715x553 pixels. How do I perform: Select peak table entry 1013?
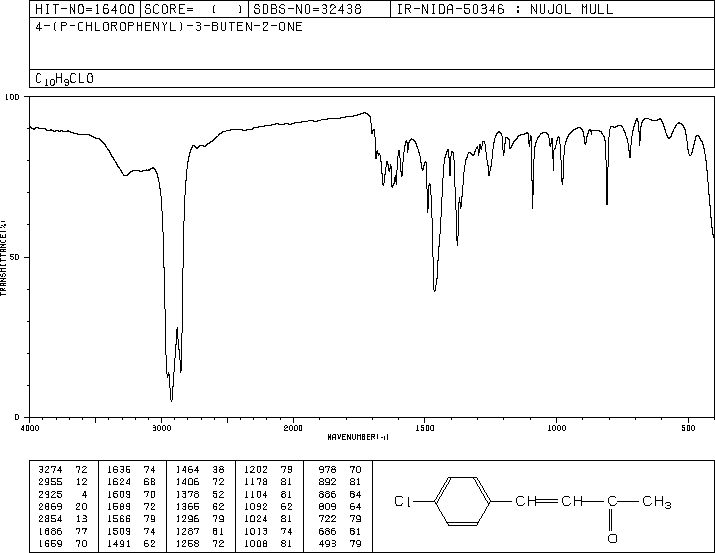[x=256, y=531]
